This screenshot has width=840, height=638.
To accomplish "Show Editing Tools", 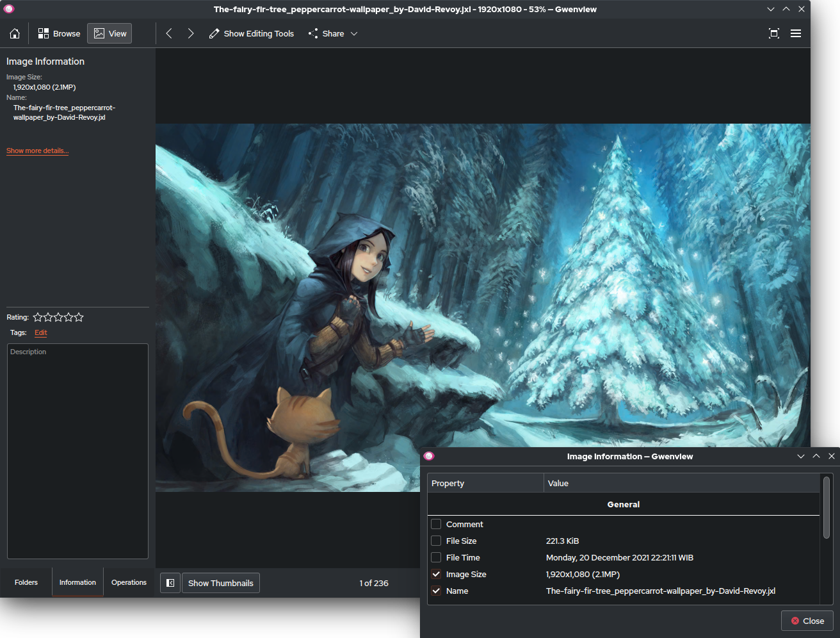I will click(252, 33).
